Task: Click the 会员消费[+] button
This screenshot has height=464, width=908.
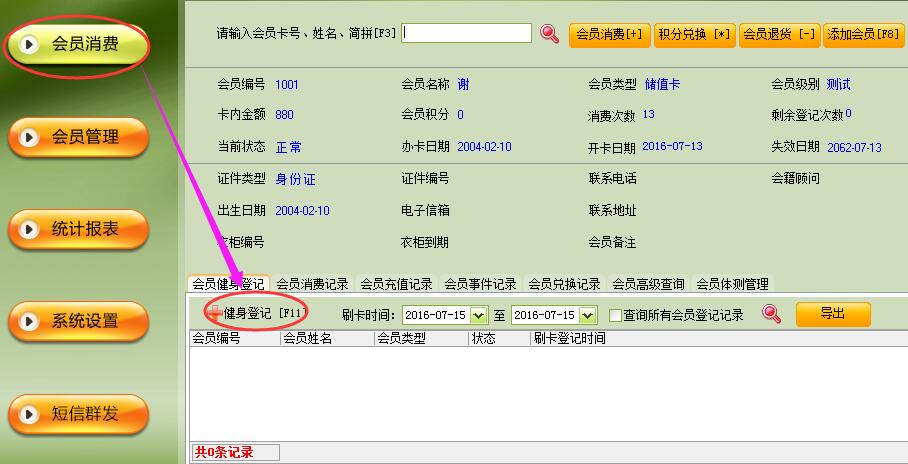Action: point(610,35)
